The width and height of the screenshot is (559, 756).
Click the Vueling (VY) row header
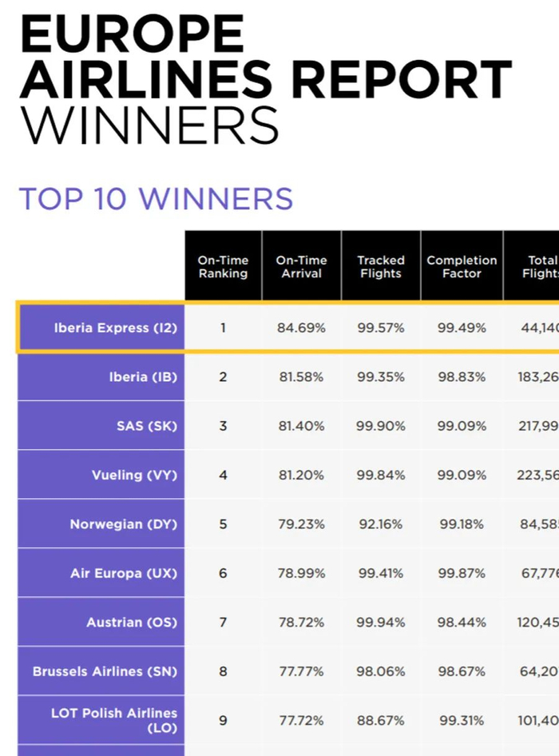(134, 475)
